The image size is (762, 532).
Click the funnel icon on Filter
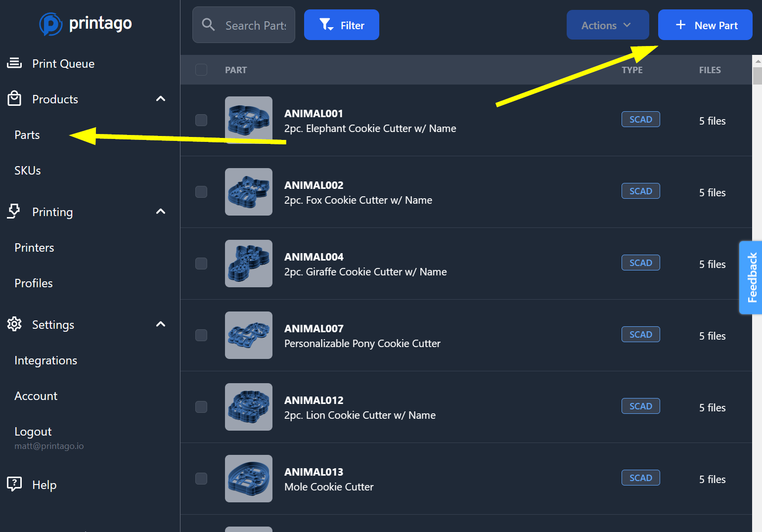tap(326, 24)
